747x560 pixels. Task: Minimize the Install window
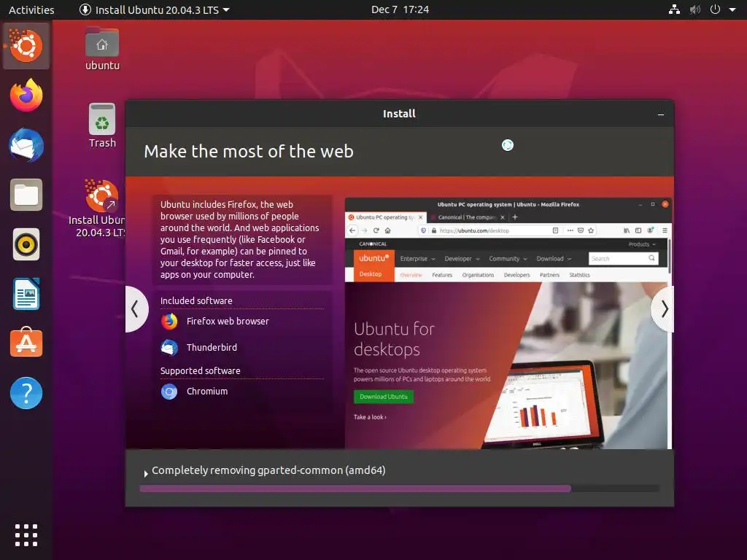pos(661,114)
